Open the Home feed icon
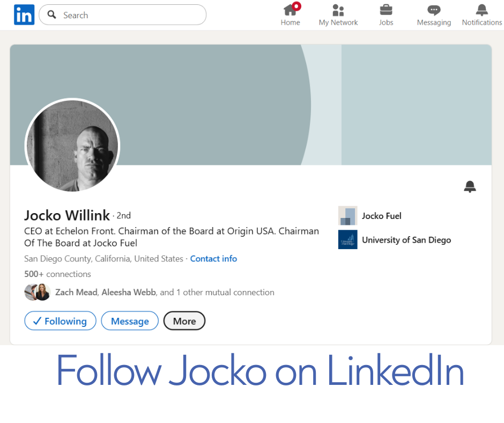This screenshot has width=504, height=423. pos(290,10)
